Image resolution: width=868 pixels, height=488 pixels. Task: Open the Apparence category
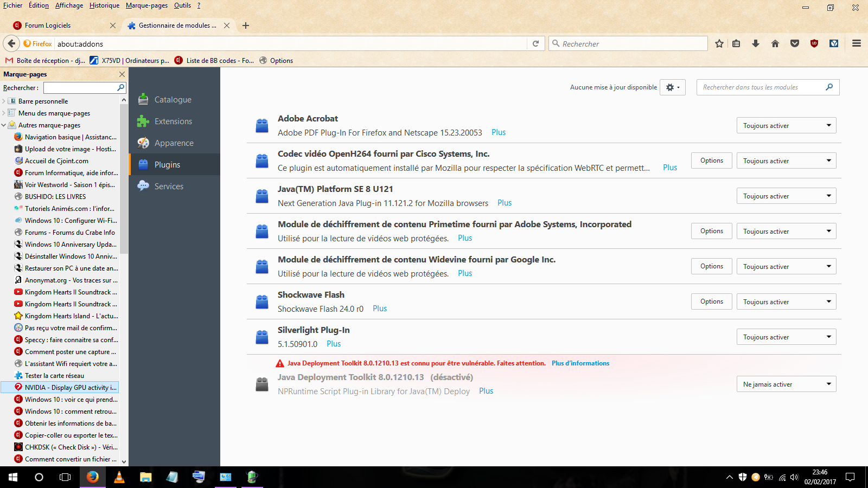pos(174,143)
